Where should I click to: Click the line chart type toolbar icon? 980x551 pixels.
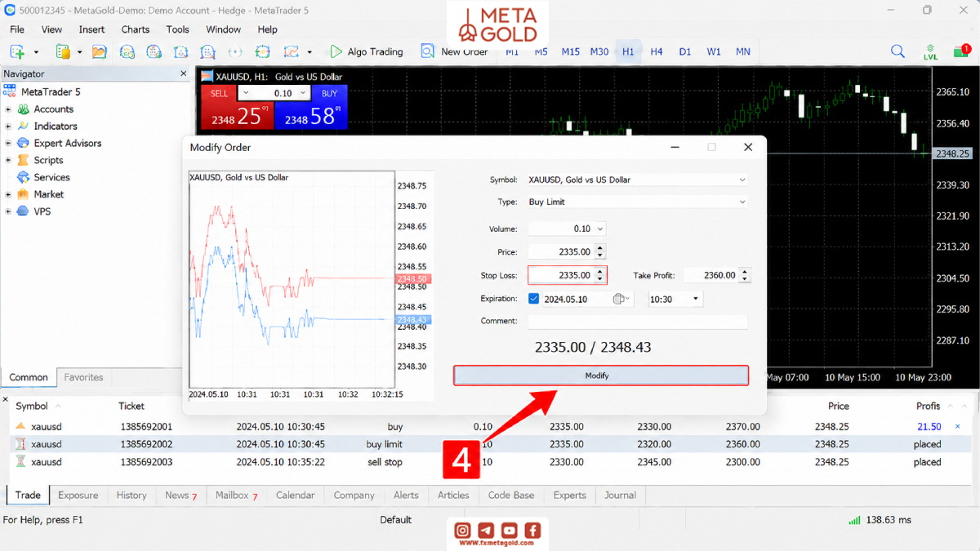point(292,51)
